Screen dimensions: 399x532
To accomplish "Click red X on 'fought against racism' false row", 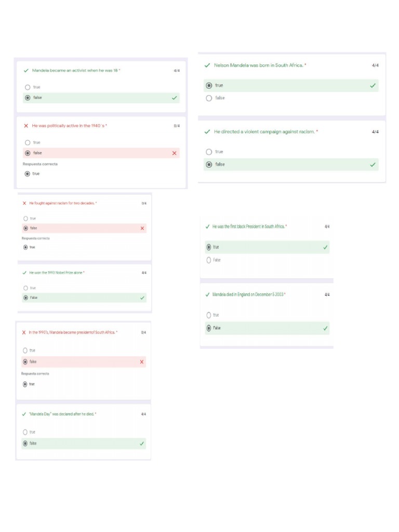I will click(x=142, y=228).
